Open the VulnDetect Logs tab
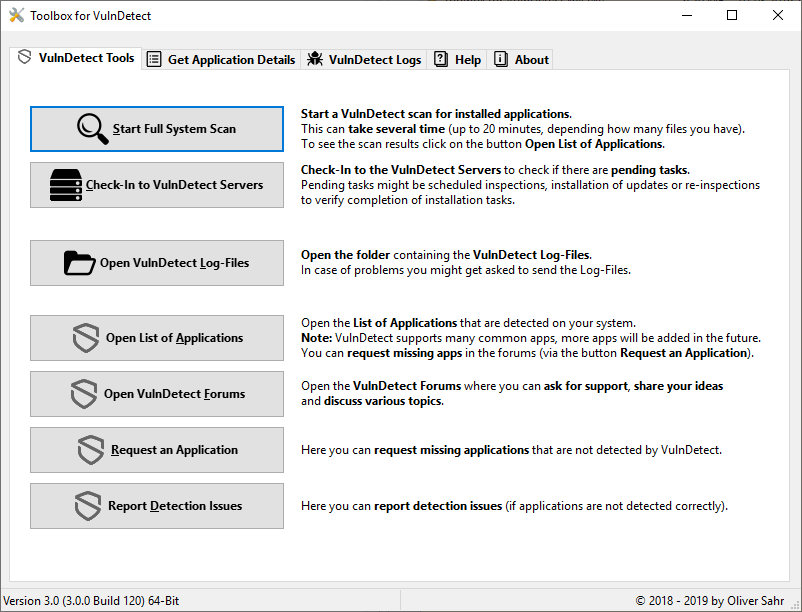This screenshot has width=802, height=612. (x=364, y=59)
